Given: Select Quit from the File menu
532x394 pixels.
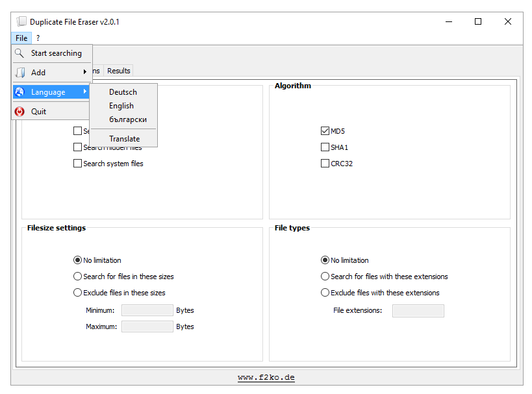Looking at the screenshot, I should [x=51, y=112].
